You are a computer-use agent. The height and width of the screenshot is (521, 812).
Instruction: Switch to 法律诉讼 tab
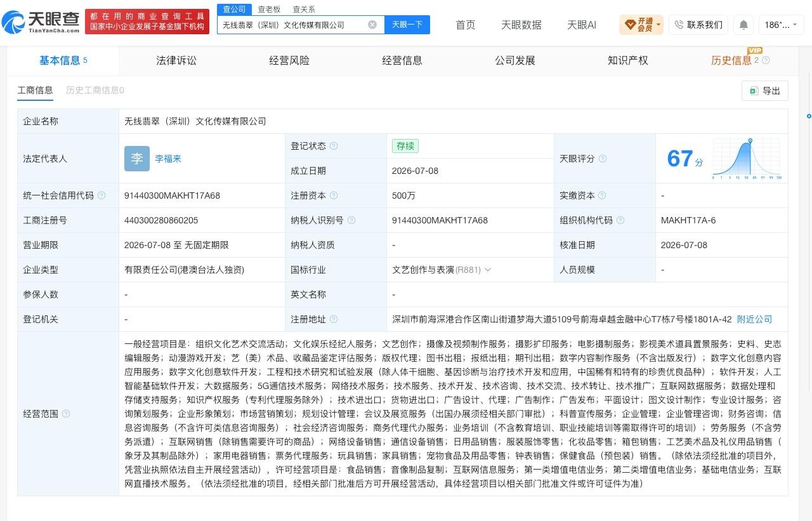pos(176,60)
